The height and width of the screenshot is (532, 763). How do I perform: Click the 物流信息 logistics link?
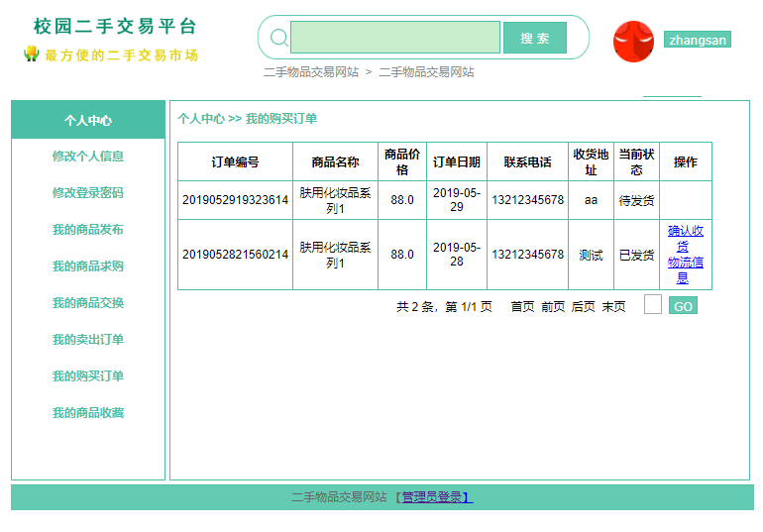[685, 269]
